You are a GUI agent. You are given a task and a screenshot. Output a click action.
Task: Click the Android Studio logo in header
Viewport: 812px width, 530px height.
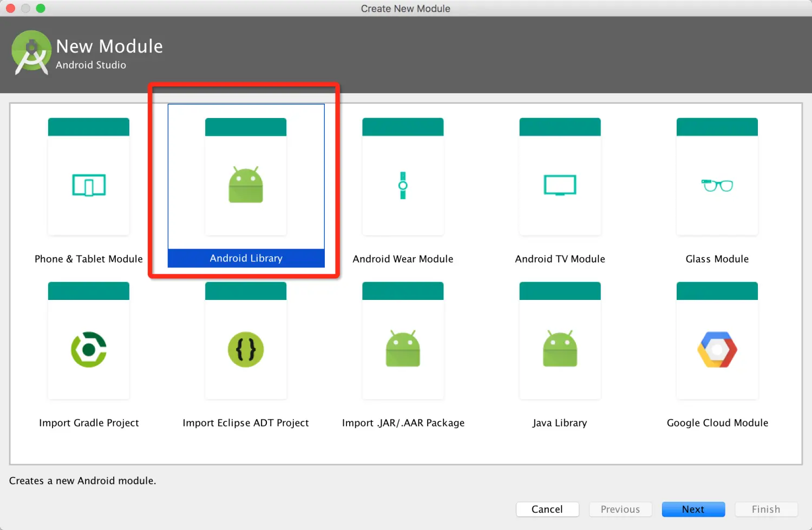[31, 53]
